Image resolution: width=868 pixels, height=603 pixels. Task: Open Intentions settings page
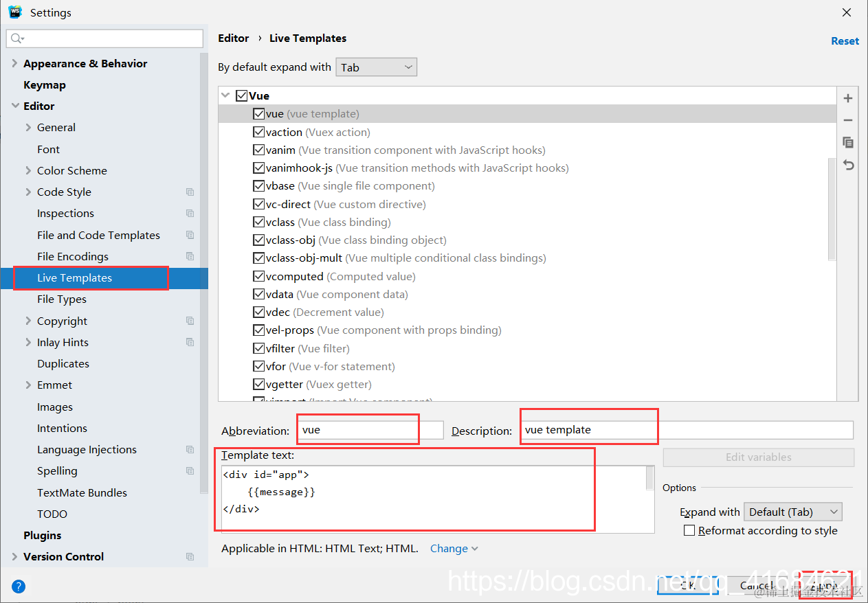[x=62, y=428]
